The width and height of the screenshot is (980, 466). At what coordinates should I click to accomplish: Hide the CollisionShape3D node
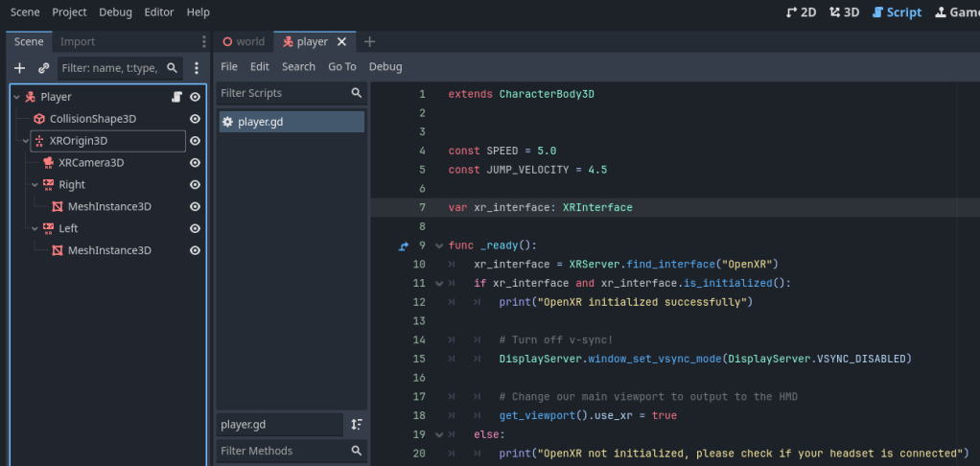click(195, 119)
